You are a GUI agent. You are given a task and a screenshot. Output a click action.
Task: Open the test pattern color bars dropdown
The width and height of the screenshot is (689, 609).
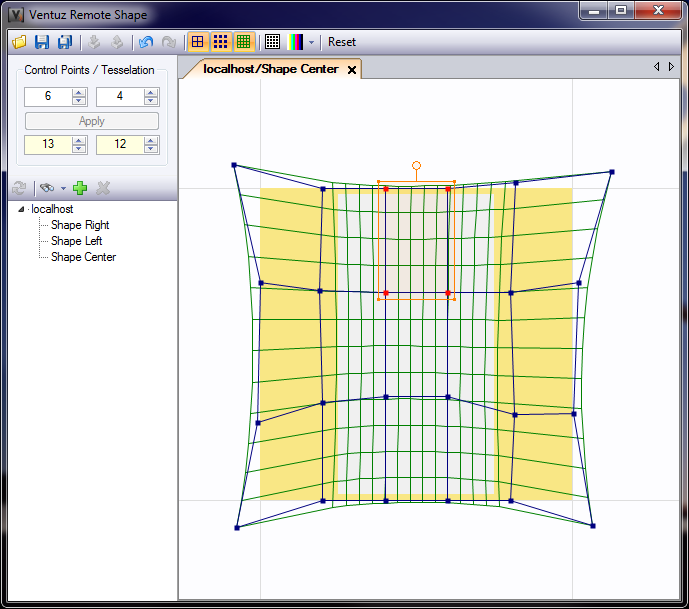click(x=311, y=42)
